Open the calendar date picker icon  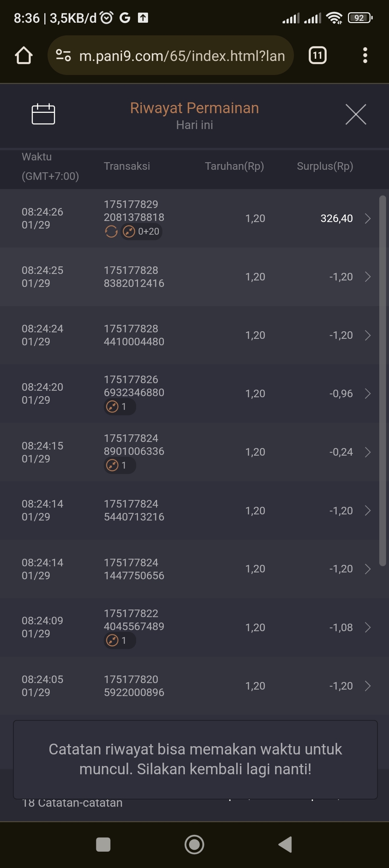tap(43, 114)
